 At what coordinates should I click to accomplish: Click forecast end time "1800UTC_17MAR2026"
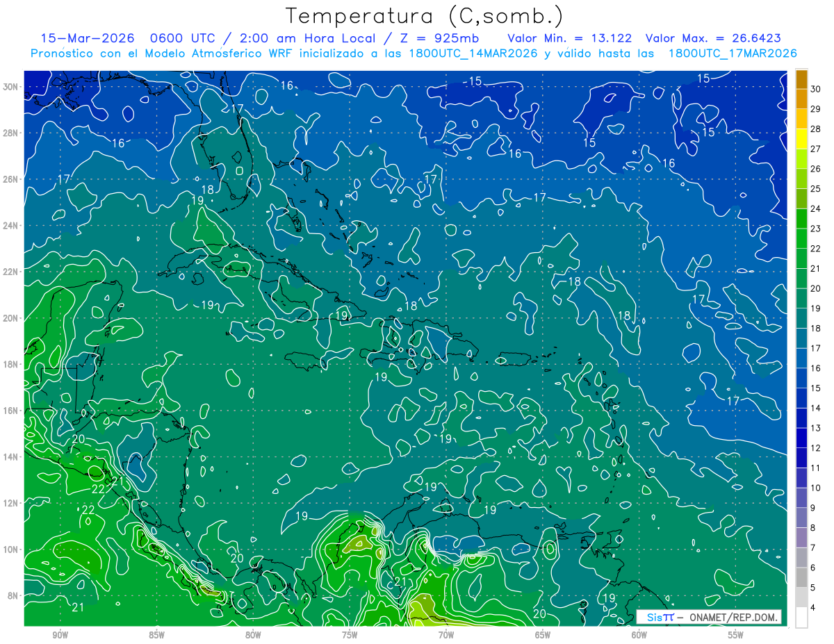pyautogui.click(x=733, y=53)
